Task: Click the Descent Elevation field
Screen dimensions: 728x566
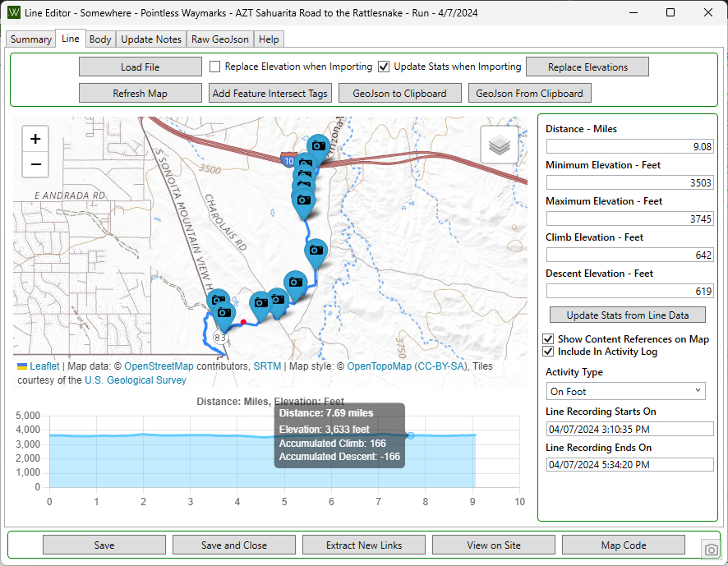Action: [629, 291]
